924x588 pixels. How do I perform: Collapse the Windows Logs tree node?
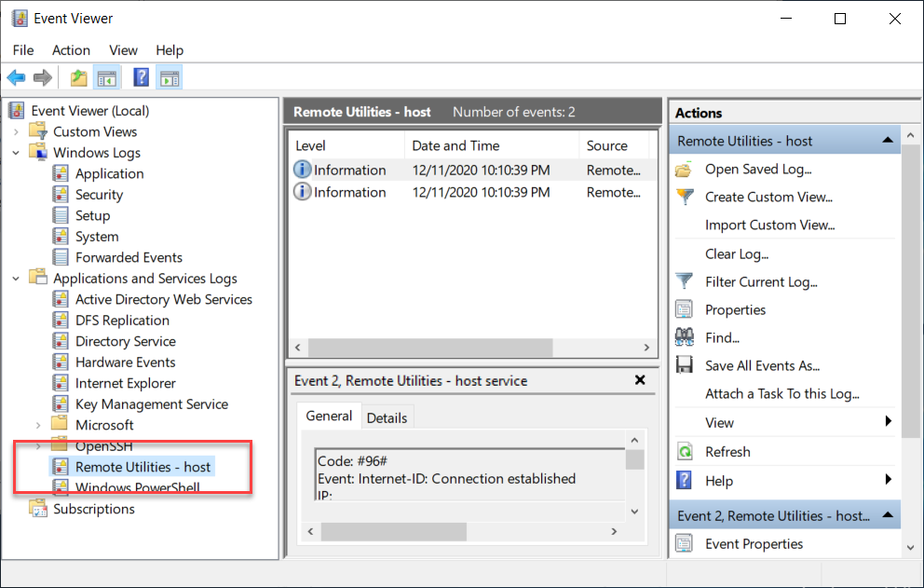(x=16, y=153)
